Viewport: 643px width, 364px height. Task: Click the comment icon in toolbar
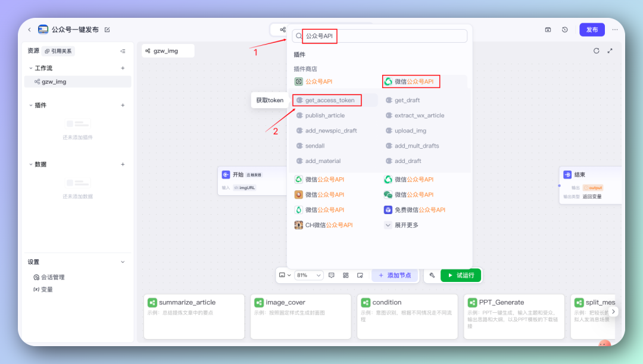[x=332, y=275]
